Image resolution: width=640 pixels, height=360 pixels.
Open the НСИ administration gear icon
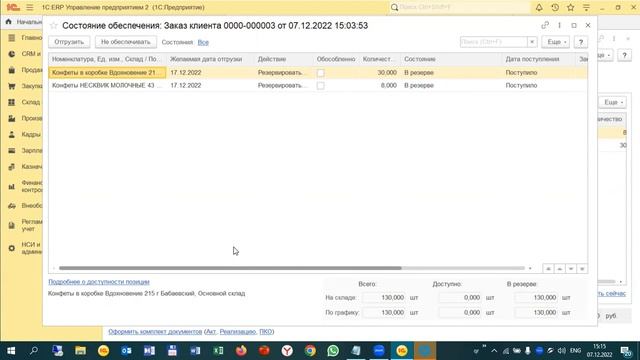pos(12,248)
